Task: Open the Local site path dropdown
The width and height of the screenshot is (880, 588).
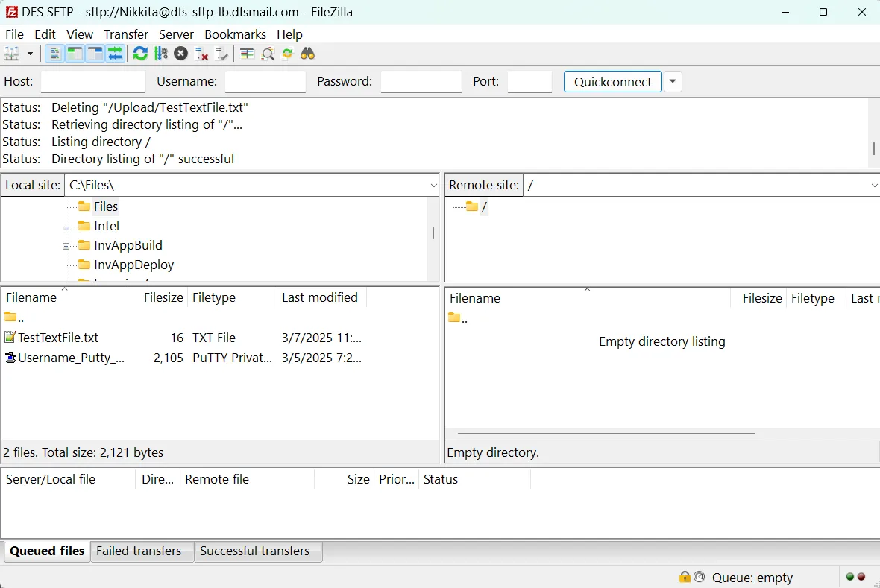Action: (433, 185)
